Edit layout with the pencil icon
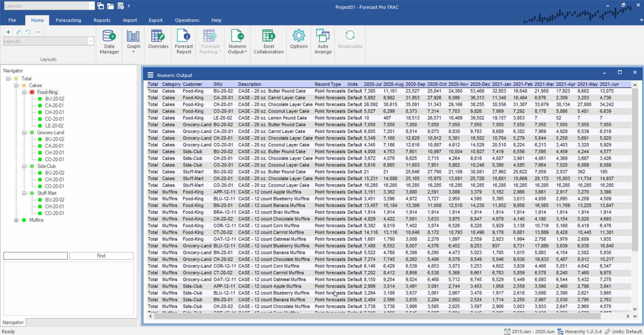 point(18,32)
